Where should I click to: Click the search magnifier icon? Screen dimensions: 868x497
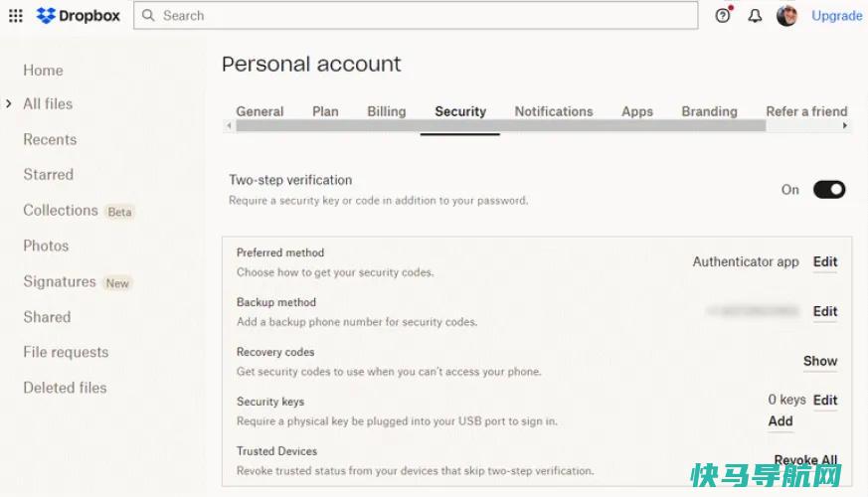tap(148, 16)
